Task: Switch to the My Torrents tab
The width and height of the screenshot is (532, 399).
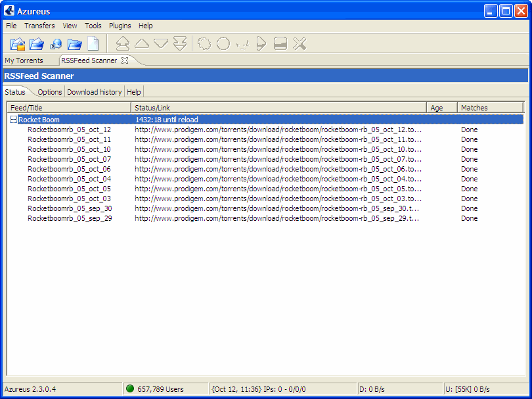Action: [24, 60]
